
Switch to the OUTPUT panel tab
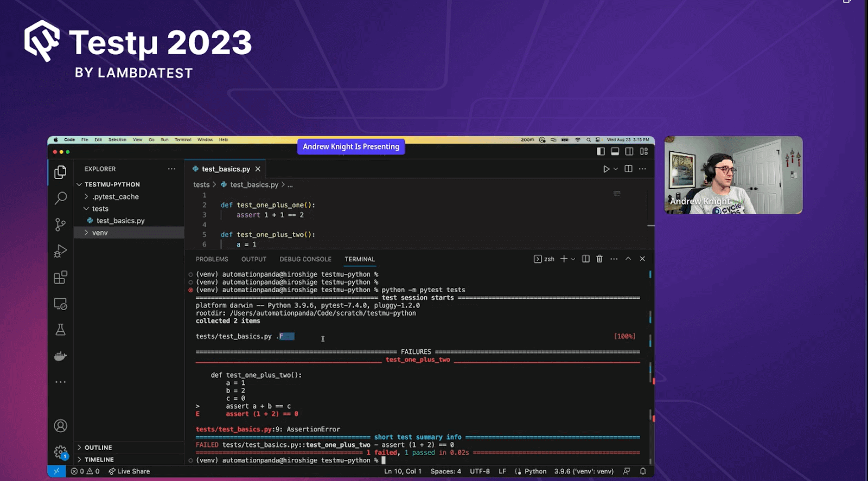pos(254,259)
